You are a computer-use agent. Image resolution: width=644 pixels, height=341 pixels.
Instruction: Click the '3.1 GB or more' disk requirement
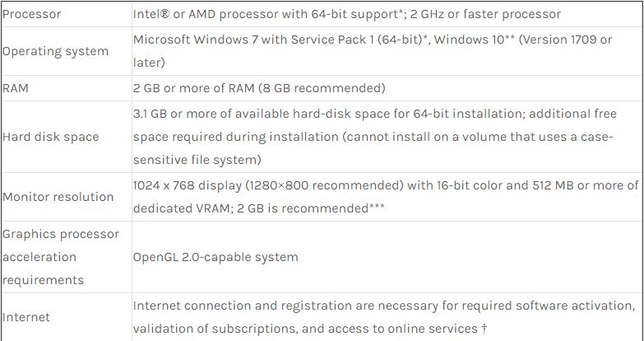[177, 113]
